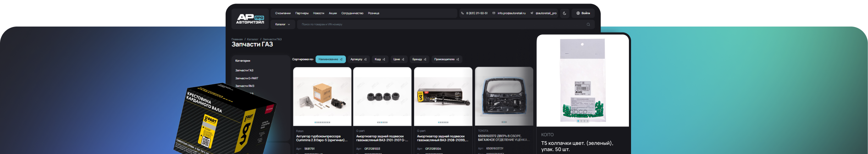Click the AP ПРО Авторитэйл logo
Image resolution: width=868 pixels, height=154 pixels.
pyautogui.click(x=250, y=19)
